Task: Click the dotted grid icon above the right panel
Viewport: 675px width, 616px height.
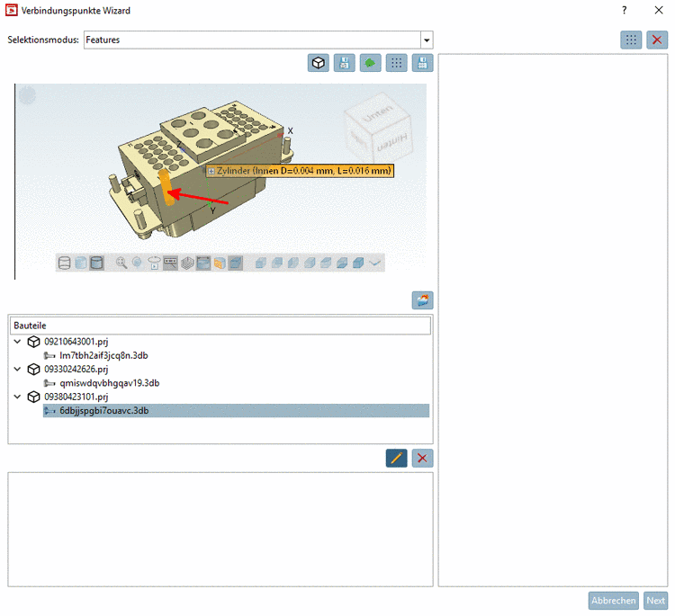Action: point(631,40)
